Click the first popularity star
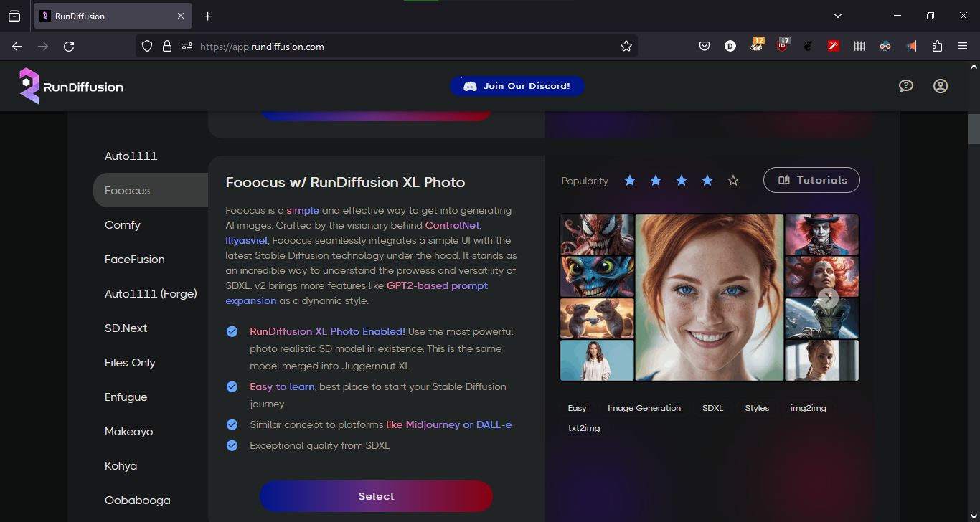The width and height of the screenshot is (980, 522). 630,181
